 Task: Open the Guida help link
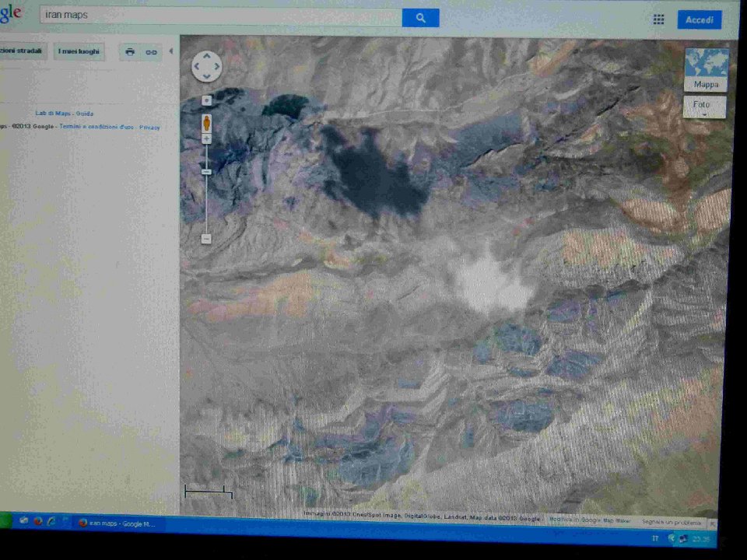point(84,114)
